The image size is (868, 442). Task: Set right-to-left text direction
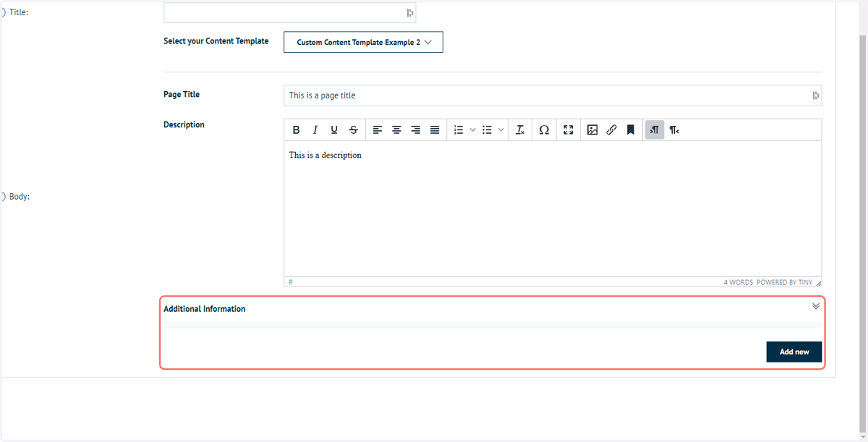coord(673,130)
